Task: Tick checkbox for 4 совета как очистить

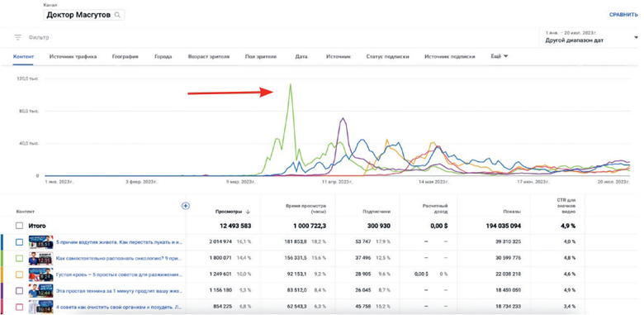Action: (x=19, y=307)
